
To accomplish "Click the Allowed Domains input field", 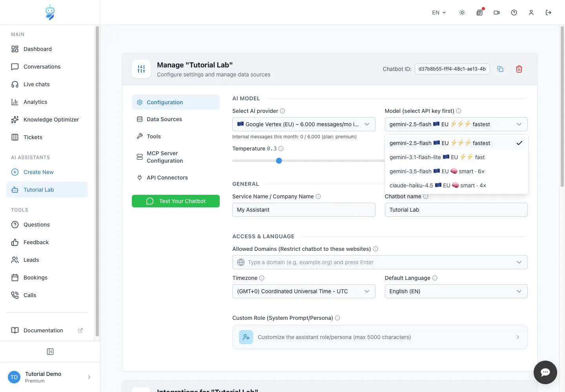I will (380, 262).
